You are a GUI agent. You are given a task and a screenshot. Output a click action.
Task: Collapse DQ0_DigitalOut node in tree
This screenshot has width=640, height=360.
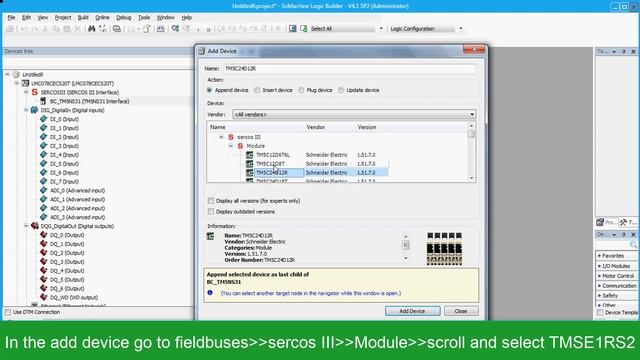[26, 226]
